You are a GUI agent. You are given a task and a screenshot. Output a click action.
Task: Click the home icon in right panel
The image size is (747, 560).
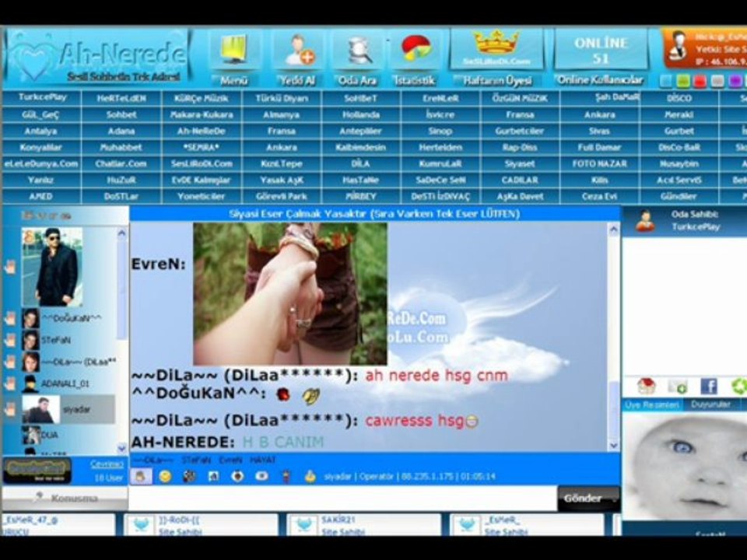646,386
